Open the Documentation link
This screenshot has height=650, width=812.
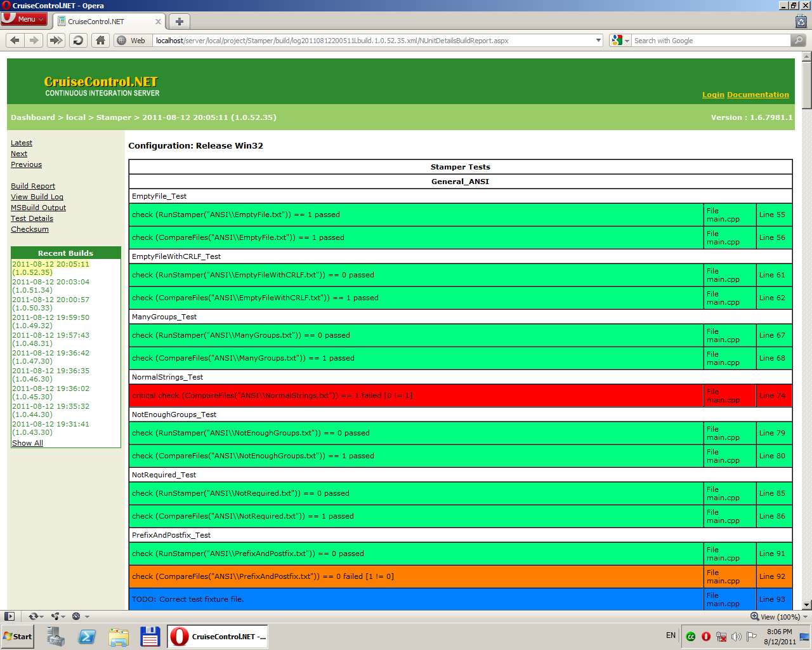tap(758, 95)
